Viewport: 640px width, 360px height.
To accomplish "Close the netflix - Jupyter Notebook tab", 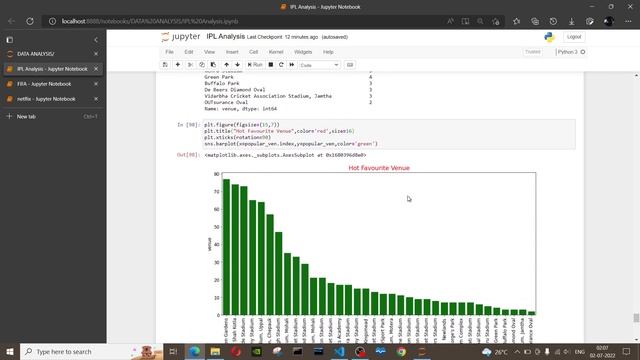I will click(x=96, y=99).
